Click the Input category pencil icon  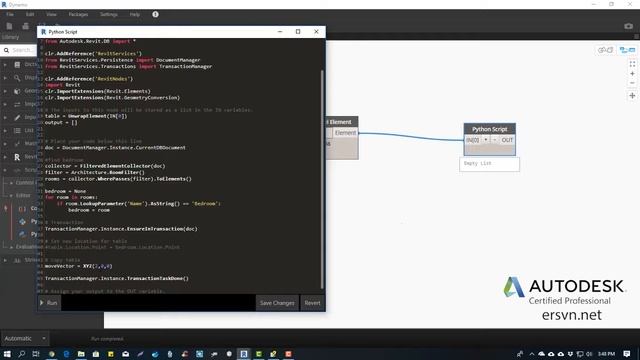17,117
